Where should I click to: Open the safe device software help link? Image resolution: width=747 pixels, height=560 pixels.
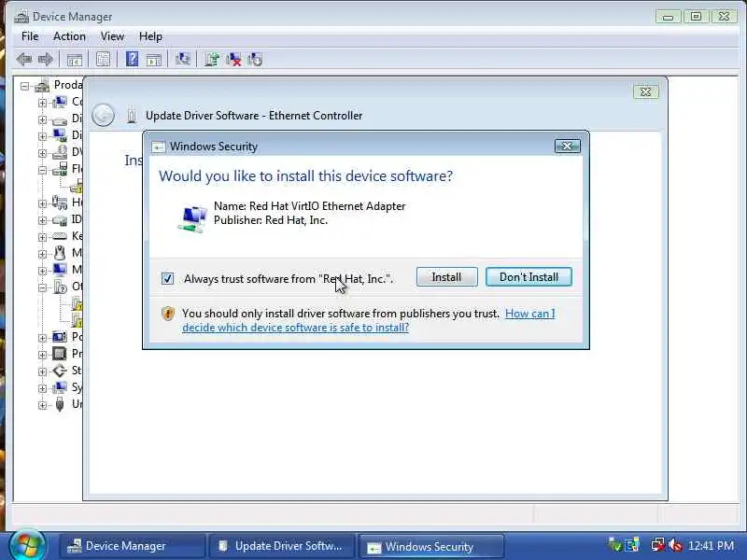tap(368, 320)
